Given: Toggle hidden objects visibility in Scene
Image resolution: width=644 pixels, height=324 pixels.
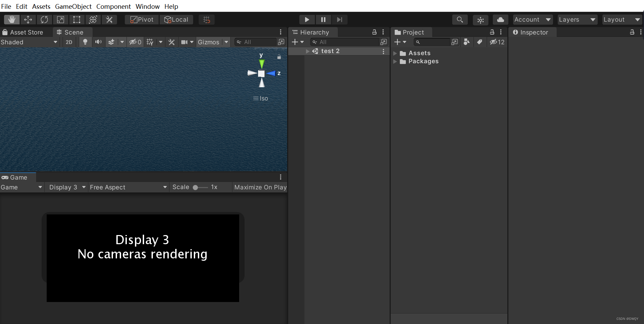Looking at the screenshot, I should [x=135, y=42].
